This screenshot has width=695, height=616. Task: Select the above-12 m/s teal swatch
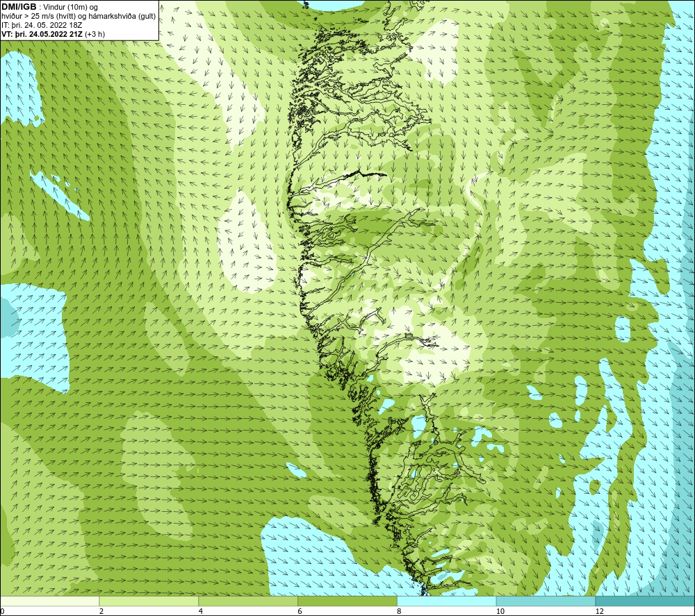tap(645, 601)
